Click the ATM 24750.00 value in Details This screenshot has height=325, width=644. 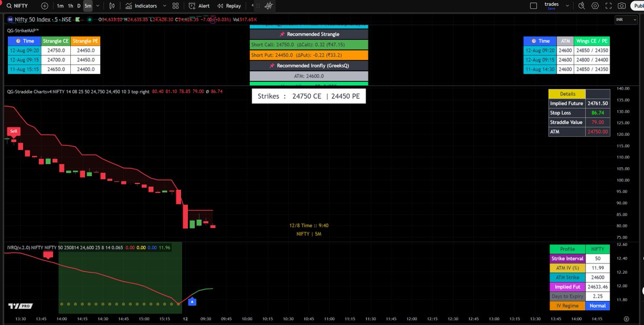(x=598, y=131)
